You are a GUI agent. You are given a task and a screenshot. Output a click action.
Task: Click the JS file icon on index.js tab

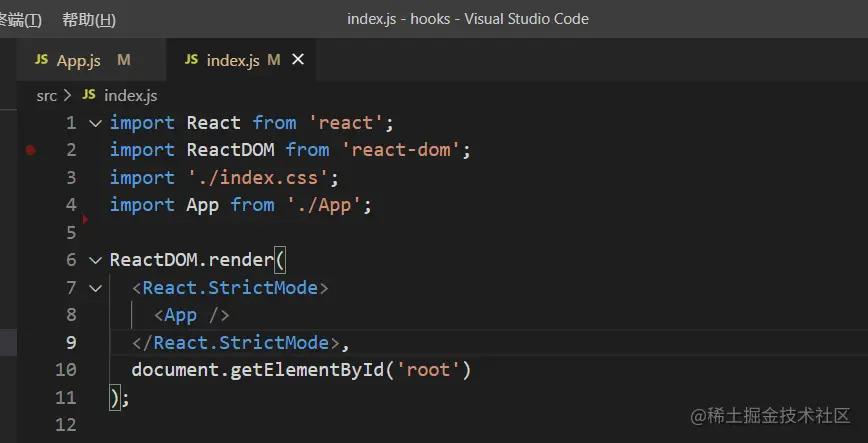191,60
